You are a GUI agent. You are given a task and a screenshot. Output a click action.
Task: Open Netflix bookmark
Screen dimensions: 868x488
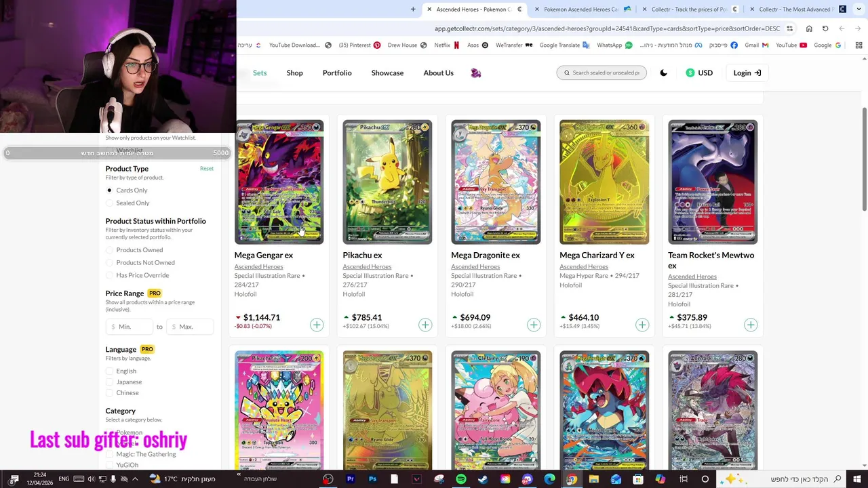pos(446,45)
